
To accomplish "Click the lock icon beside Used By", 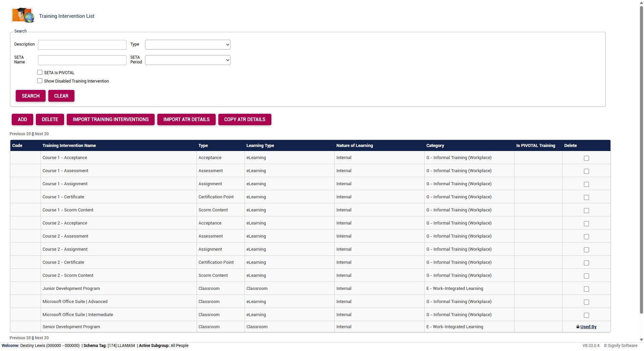I will point(578,327).
